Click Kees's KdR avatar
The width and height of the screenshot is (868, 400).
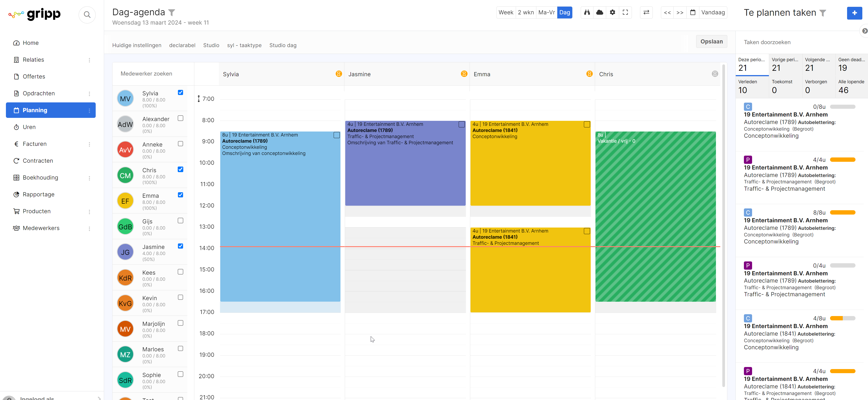tap(125, 278)
